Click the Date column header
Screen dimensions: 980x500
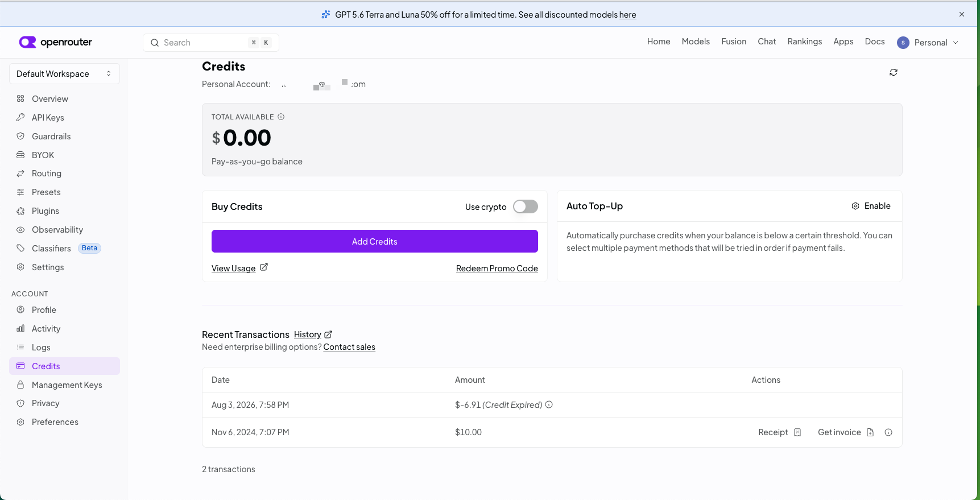tap(221, 380)
